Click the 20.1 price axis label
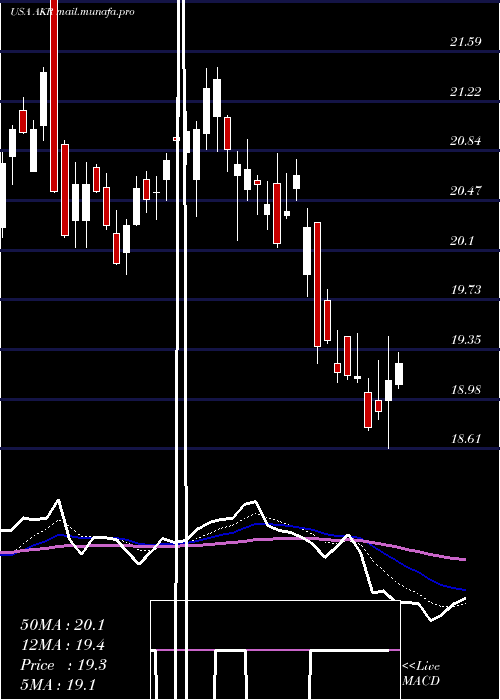The image size is (500, 700). (x=462, y=241)
